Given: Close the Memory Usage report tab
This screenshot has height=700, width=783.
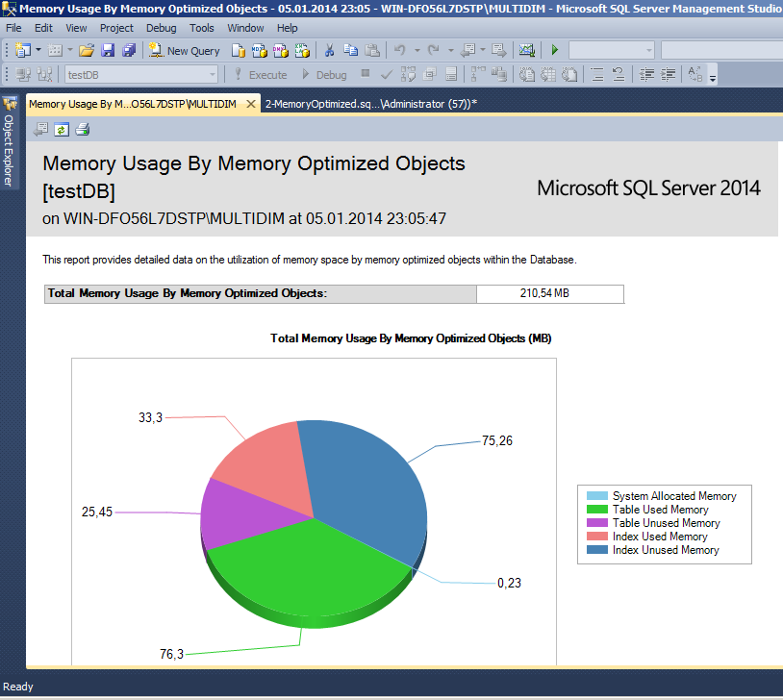Looking at the screenshot, I should pos(251,104).
